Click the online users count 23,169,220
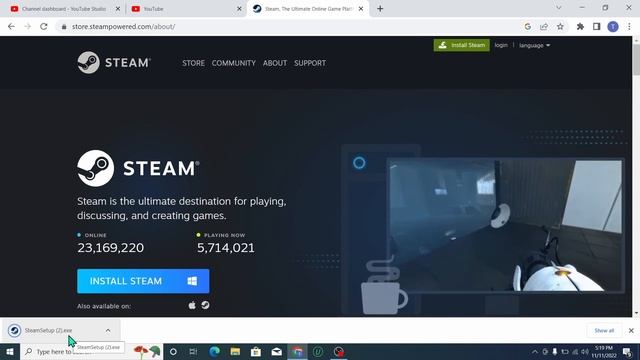The image size is (640, 360). tap(111, 248)
